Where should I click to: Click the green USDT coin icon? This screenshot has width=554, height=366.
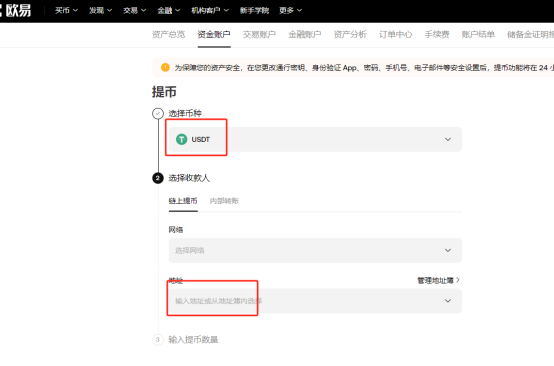182,140
